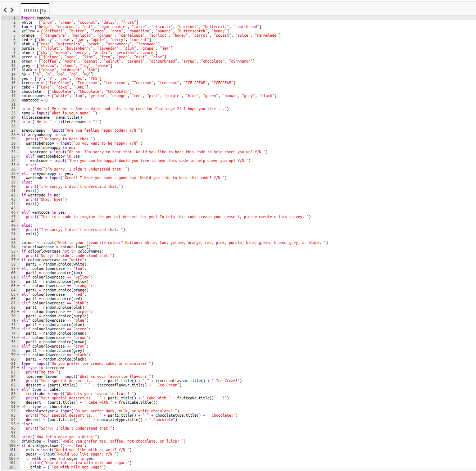This screenshot has height=471, width=476.
Task: Switch to the main.py tab
Action: pyautogui.click(x=35, y=10)
